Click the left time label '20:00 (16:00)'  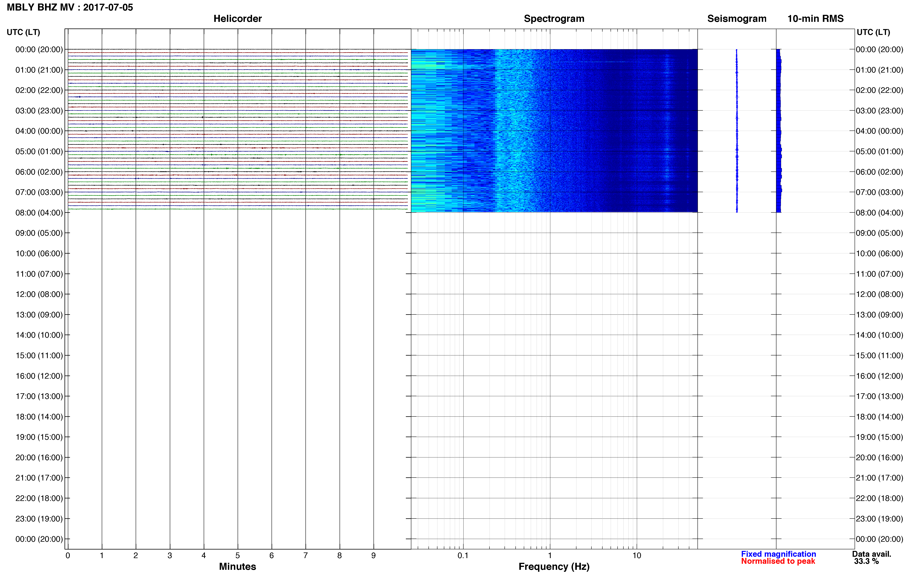click(x=39, y=458)
